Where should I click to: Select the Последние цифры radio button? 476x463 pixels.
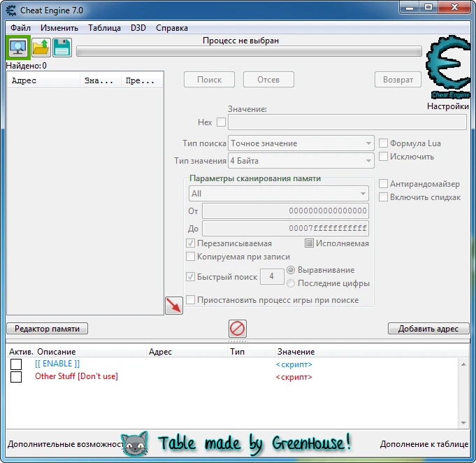291,283
